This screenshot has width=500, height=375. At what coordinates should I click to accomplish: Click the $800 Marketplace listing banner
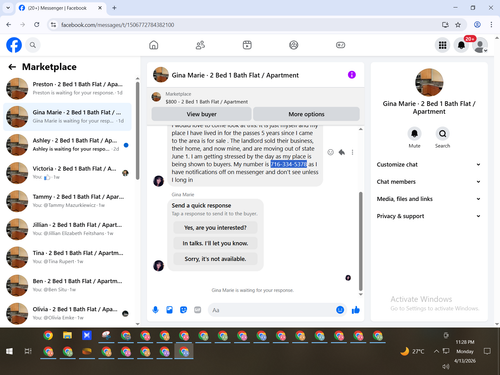coord(256,98)
